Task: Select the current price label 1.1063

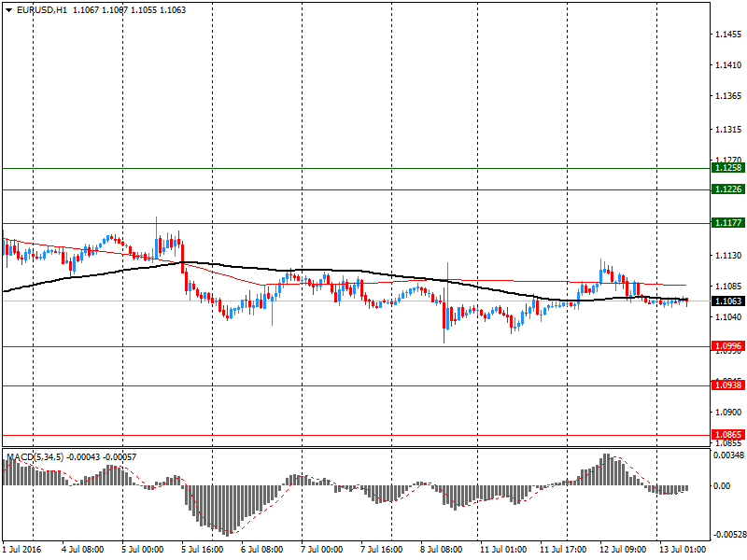Action: tap(728, 301)
